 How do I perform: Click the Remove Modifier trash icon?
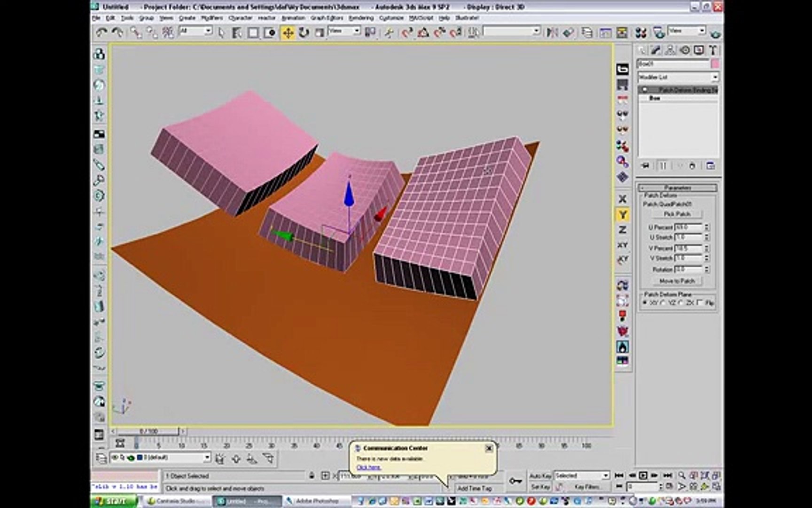point(692,166)
